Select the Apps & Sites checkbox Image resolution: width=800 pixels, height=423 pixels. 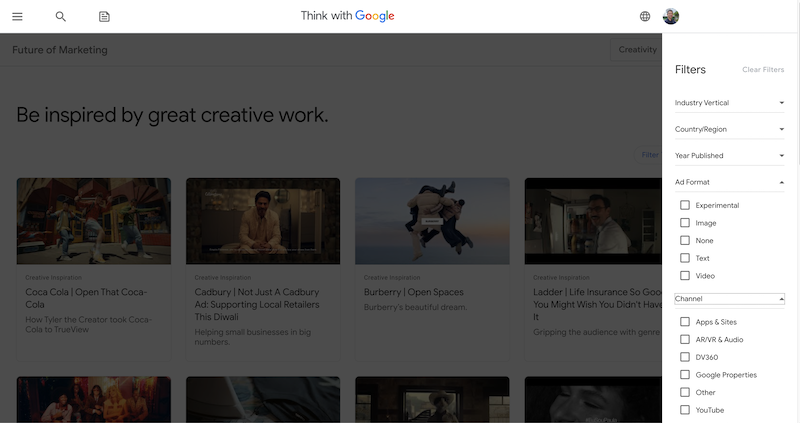coord(685,321)
